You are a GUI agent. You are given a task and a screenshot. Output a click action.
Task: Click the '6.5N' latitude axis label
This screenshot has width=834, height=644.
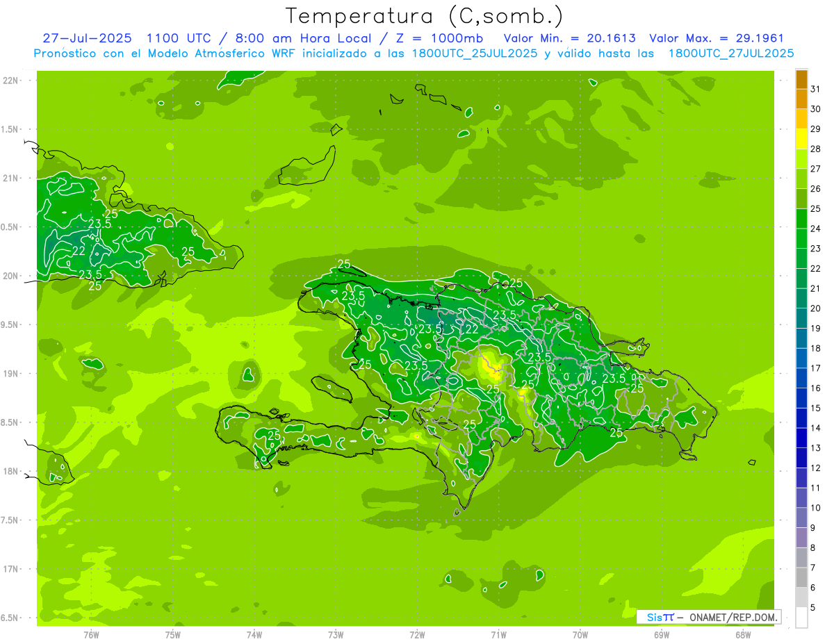pos(10,618)
